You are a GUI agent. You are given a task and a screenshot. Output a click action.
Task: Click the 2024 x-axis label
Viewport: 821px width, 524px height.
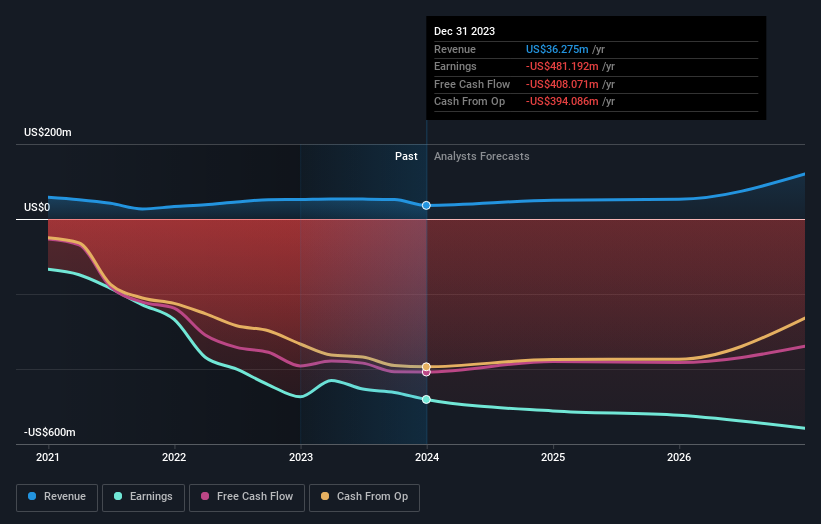point(427,457)
